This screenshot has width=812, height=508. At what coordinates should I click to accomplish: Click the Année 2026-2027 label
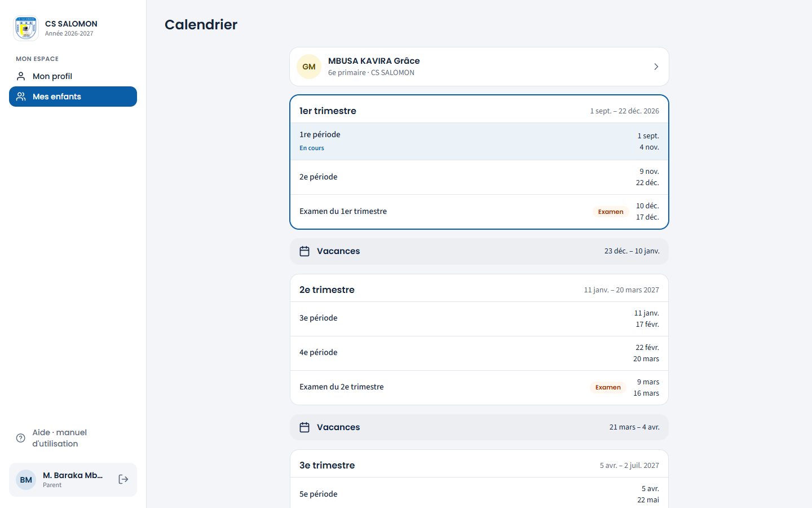pos(69,33)
